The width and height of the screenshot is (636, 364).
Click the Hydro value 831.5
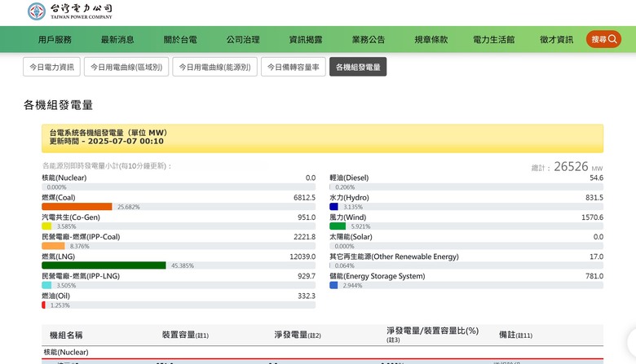pos(594,198)
